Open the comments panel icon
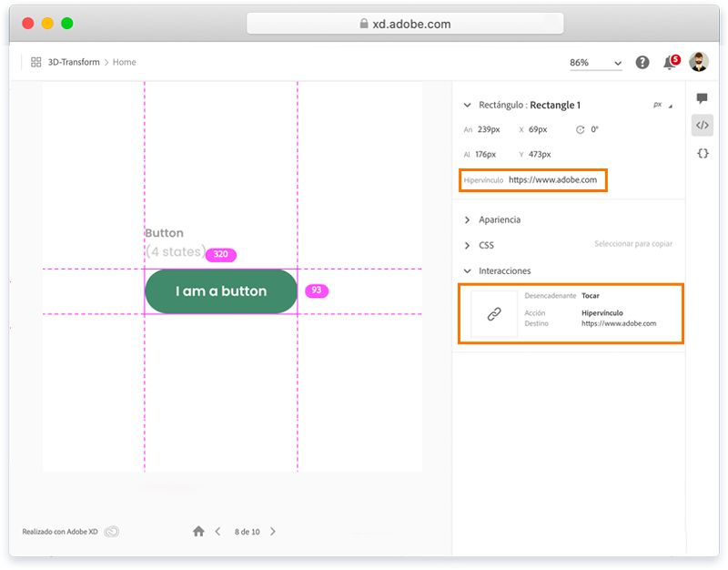The height and width of the screenshot is (570, 728). point(703,98)
